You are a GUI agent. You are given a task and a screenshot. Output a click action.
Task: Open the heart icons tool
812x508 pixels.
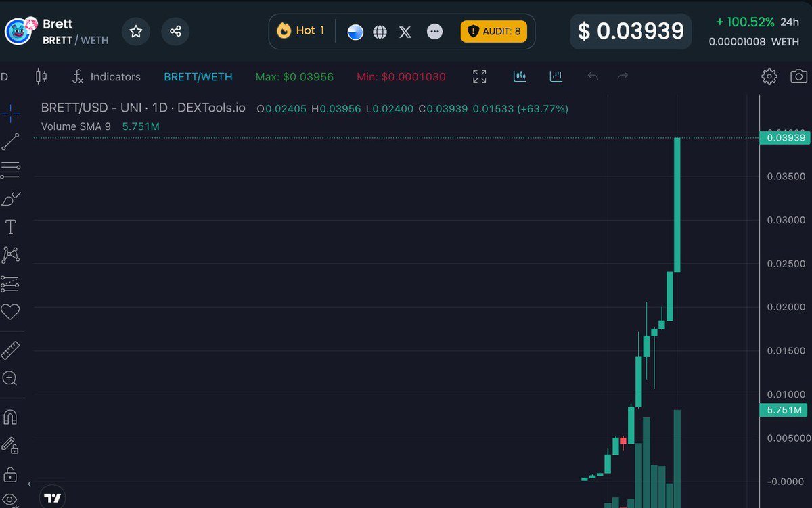click(10, 312)
